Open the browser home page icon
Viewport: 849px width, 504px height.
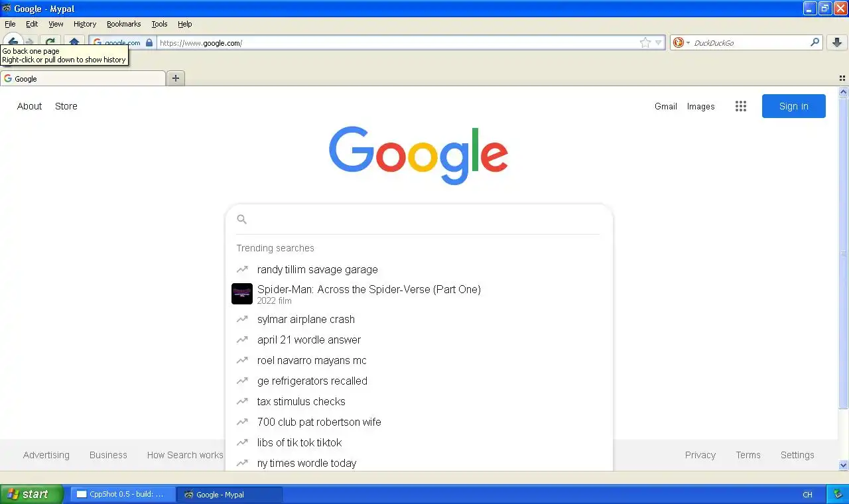pos(74,42)
